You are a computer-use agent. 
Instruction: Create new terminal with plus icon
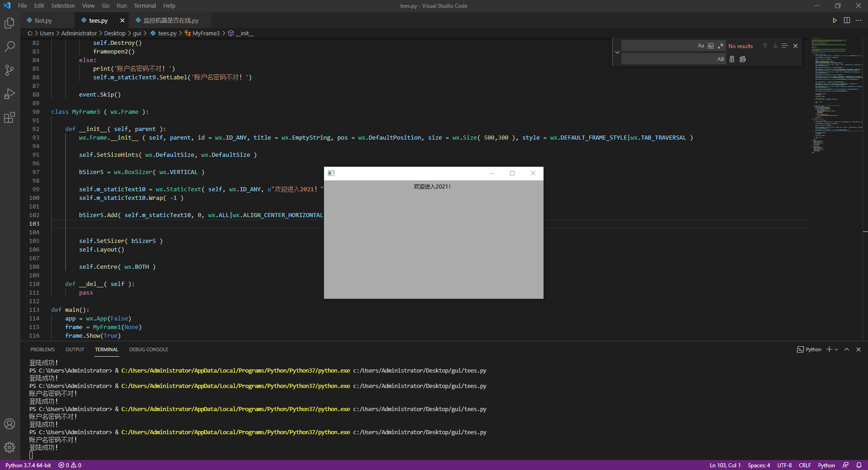pos(829,349)
